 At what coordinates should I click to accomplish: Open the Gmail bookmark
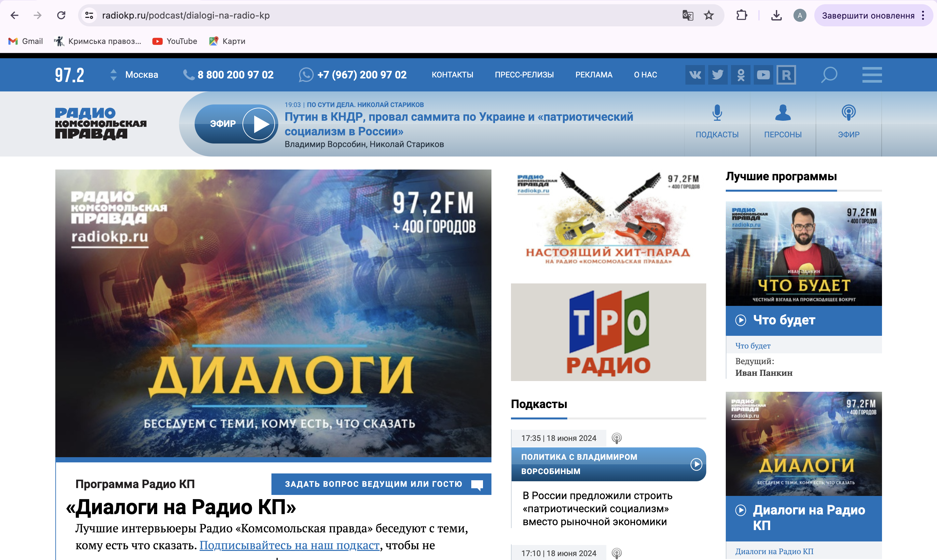[x=26, y=41]
